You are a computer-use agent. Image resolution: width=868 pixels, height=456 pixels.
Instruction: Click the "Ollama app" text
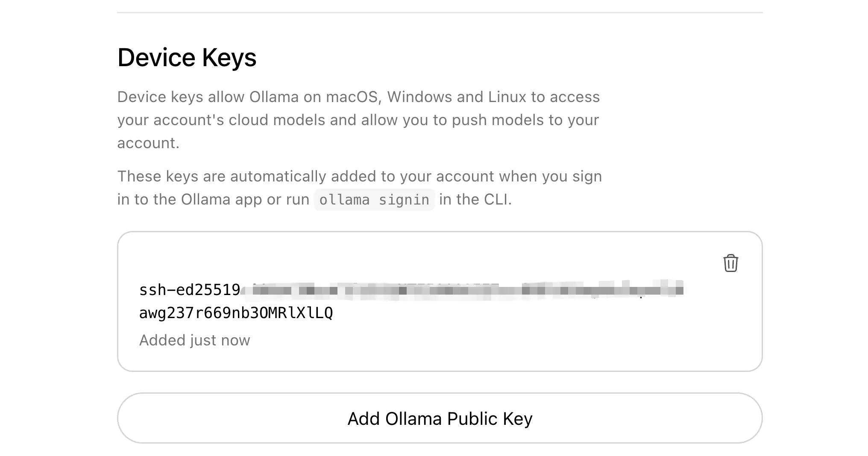221,199
